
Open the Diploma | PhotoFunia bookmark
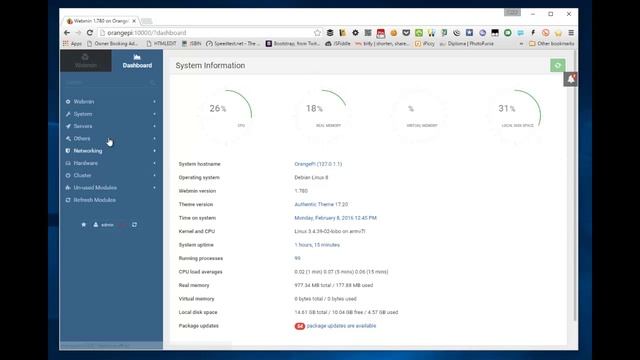[x=467, y=43]
